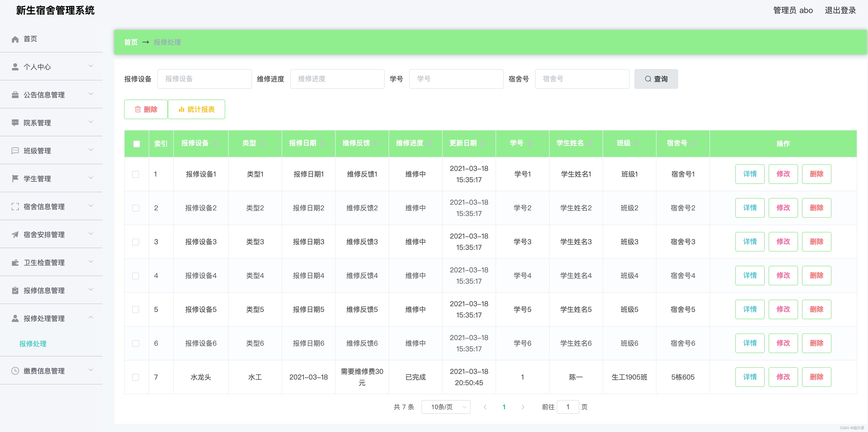The height and width of the screenshot is (432, 868).
Task: Click the flag icon beside 学生管理
Action: [x=15, y=179]
